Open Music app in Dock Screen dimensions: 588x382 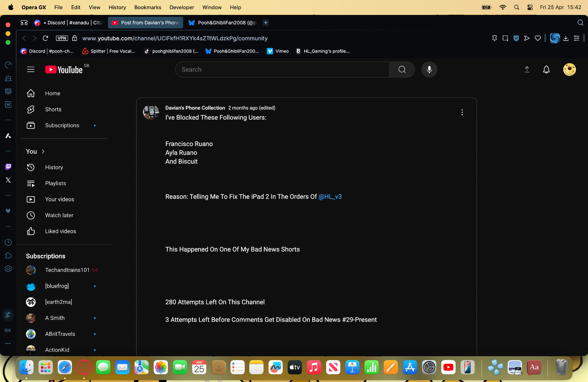pos(314,367)
